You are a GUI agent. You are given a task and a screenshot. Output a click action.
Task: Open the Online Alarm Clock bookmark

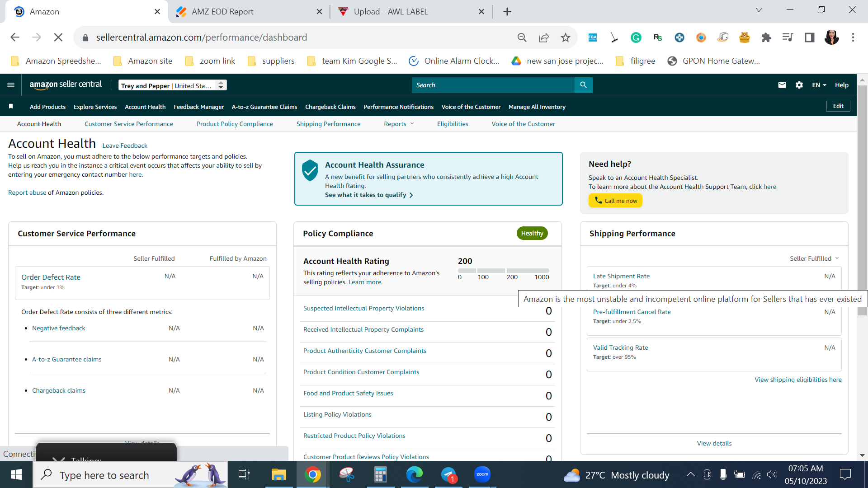point(454,61)
